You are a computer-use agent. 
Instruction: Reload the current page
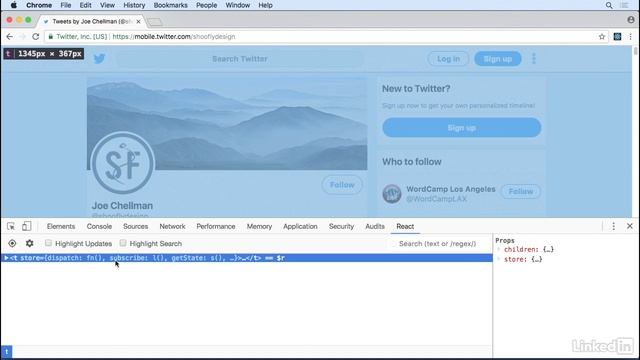click(x=36, y=37)
